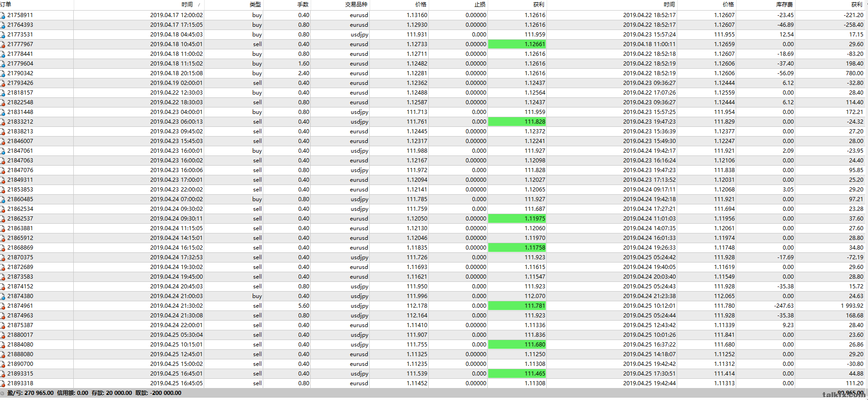Viewport: 868px width, 400px height.
Task: Click open time 2019.04.17 12:00:02
Action: pyautogui.click(x=177, y=15)
